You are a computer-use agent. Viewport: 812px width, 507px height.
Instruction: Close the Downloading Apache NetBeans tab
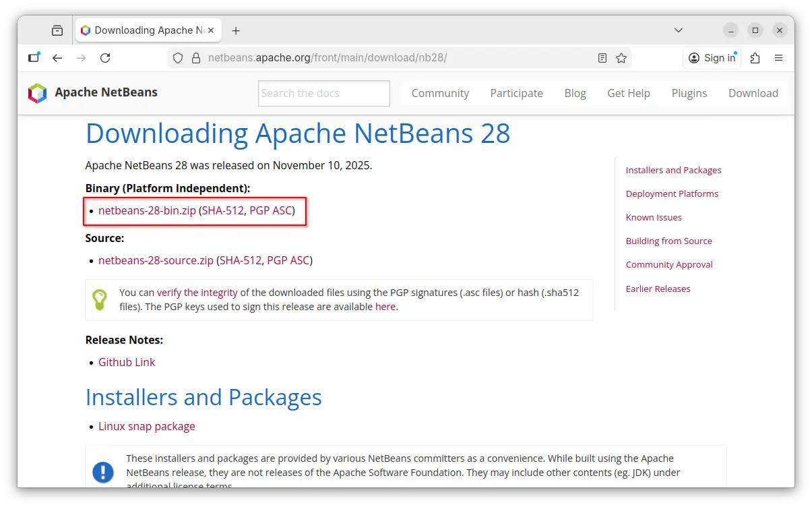tap(211, 30)
